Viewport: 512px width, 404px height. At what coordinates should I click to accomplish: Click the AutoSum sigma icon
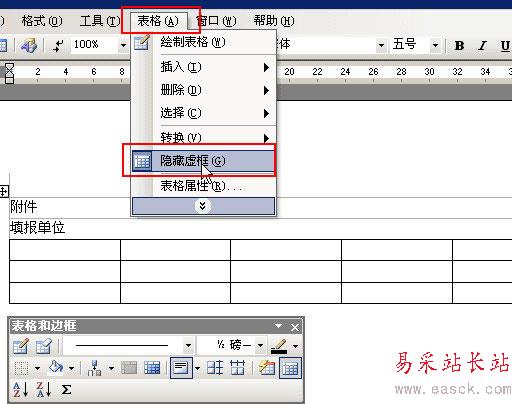point(66,389)
